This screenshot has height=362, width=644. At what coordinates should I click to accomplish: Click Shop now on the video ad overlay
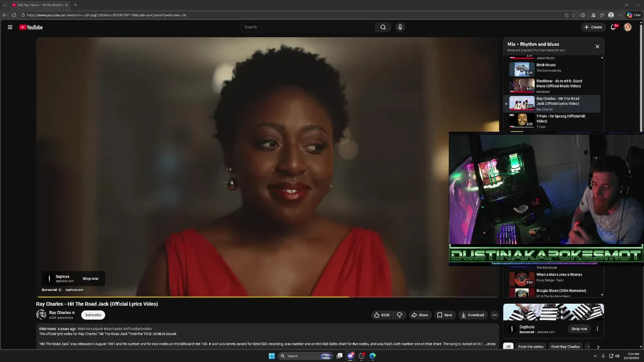91,279
